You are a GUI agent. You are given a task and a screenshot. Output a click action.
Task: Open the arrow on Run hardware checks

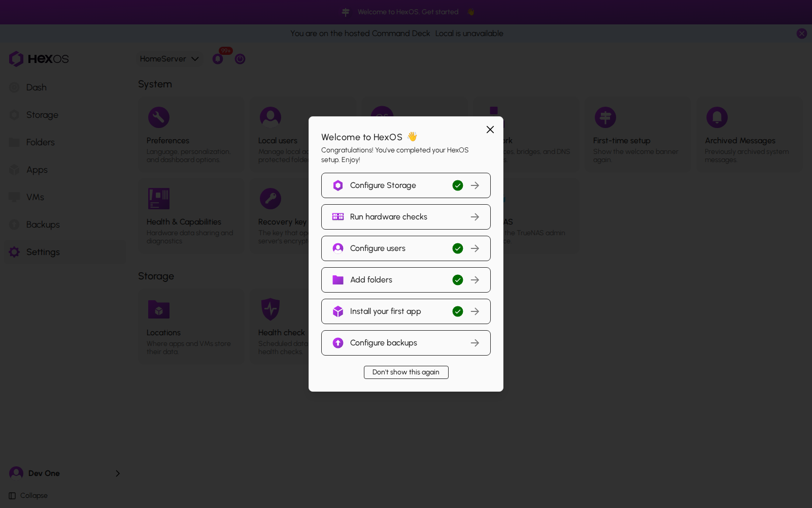(x=475, y=217)
